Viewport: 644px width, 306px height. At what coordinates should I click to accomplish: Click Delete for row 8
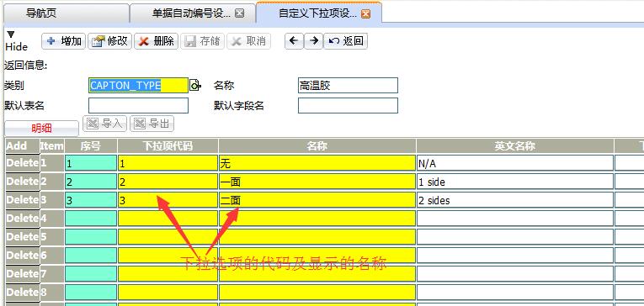23,292
